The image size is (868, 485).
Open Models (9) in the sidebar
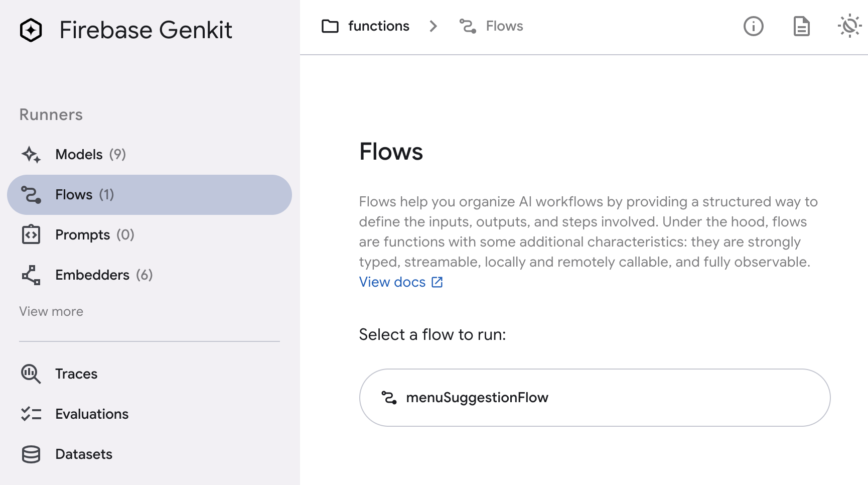click(90, 155)
